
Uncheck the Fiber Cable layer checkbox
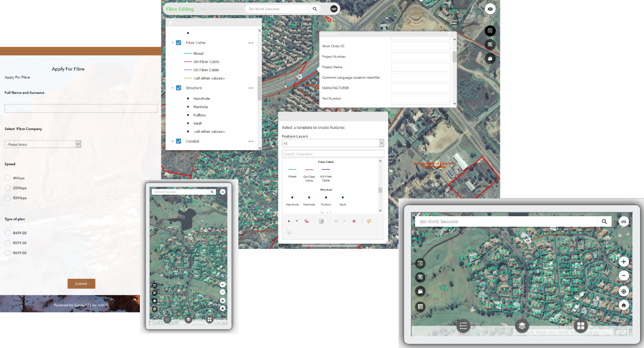178,43
